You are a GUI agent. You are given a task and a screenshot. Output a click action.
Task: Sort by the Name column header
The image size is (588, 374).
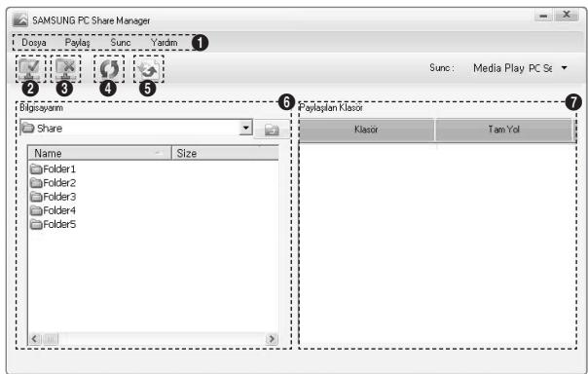(x=99, y=153)
